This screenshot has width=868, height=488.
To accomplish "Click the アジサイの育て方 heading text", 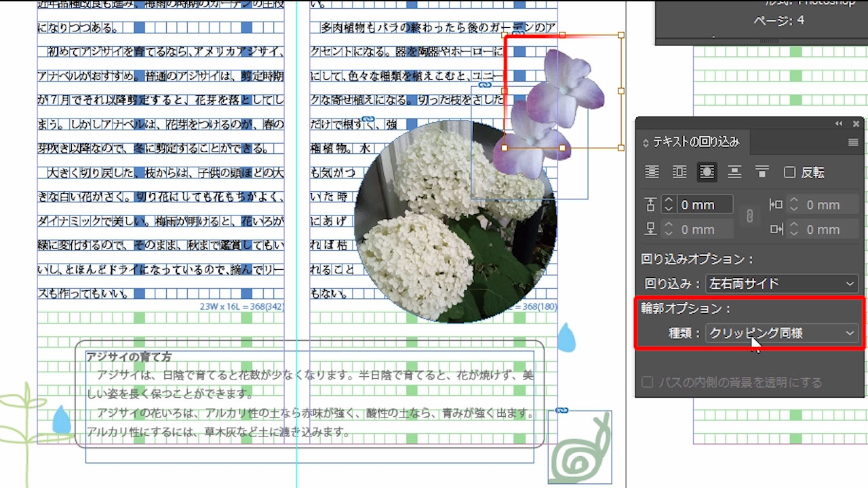I will [129, 357].
